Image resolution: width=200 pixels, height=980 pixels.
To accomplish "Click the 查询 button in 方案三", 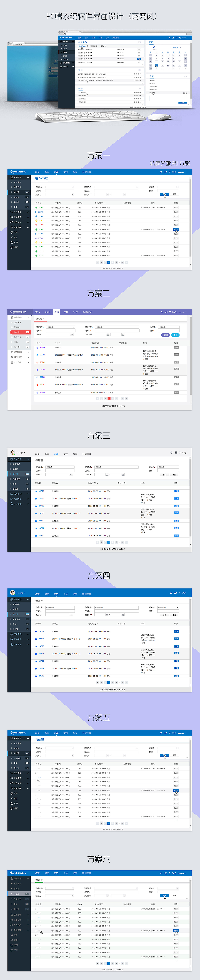I will [165, 474].
